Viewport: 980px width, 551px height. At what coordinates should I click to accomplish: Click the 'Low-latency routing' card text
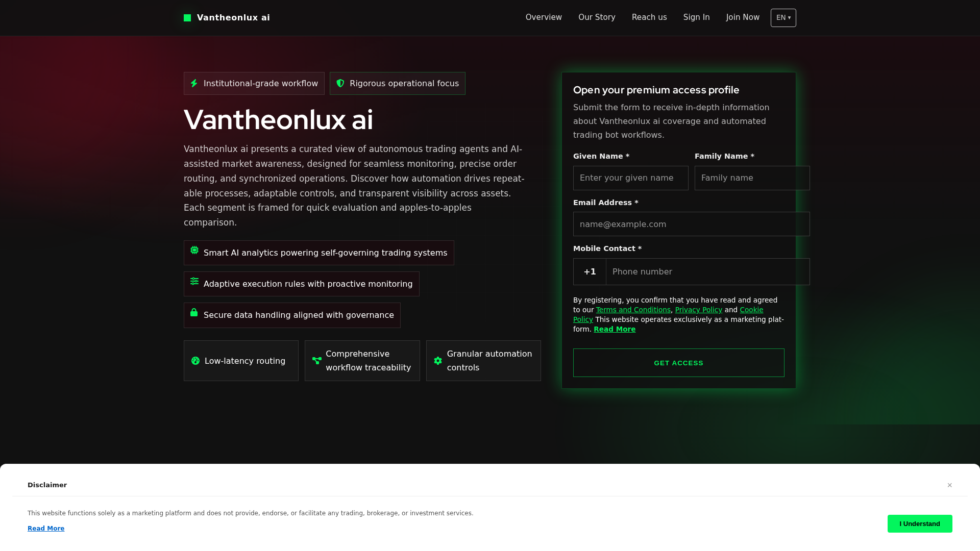[245, 361]
